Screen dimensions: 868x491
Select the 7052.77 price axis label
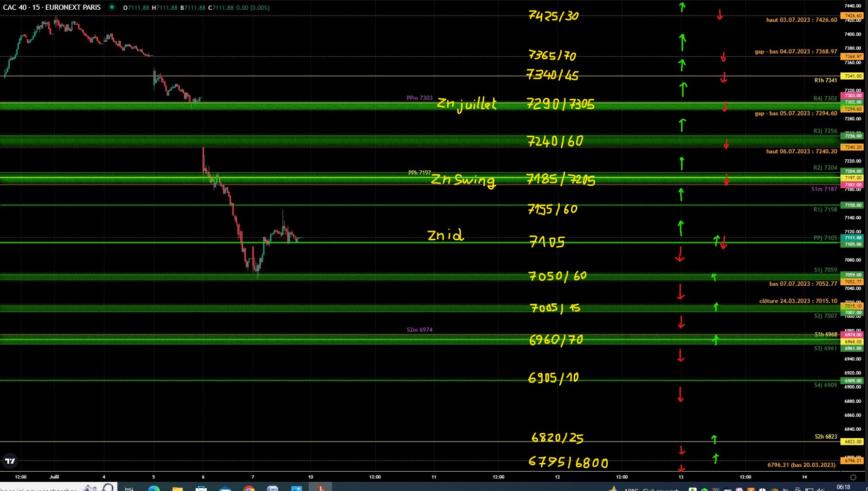coord(853,282)
